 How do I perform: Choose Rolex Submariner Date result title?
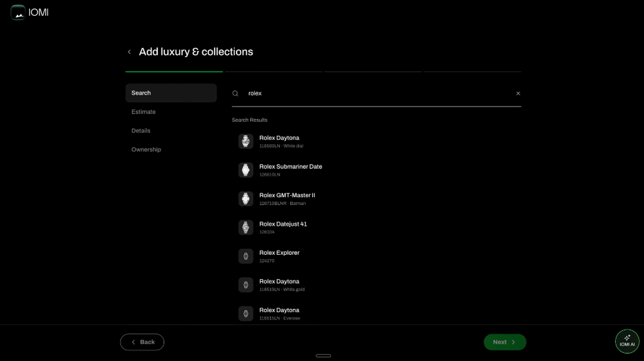[291, 167]
